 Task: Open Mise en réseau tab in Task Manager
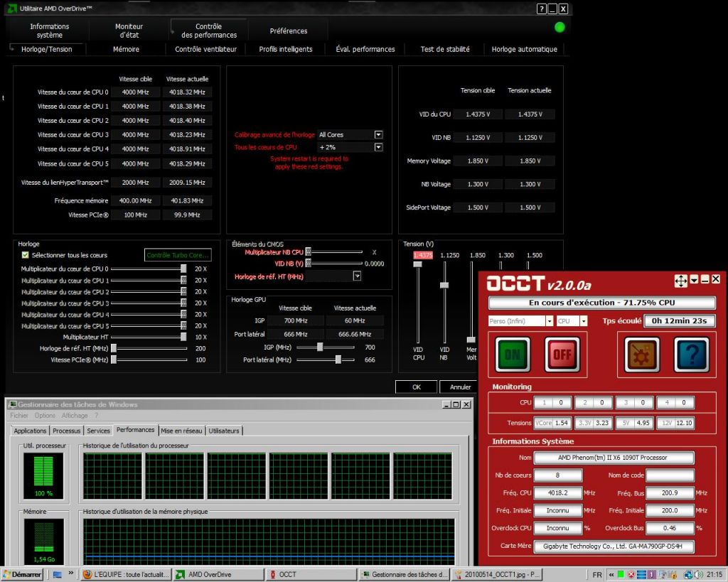click(181, 431)
